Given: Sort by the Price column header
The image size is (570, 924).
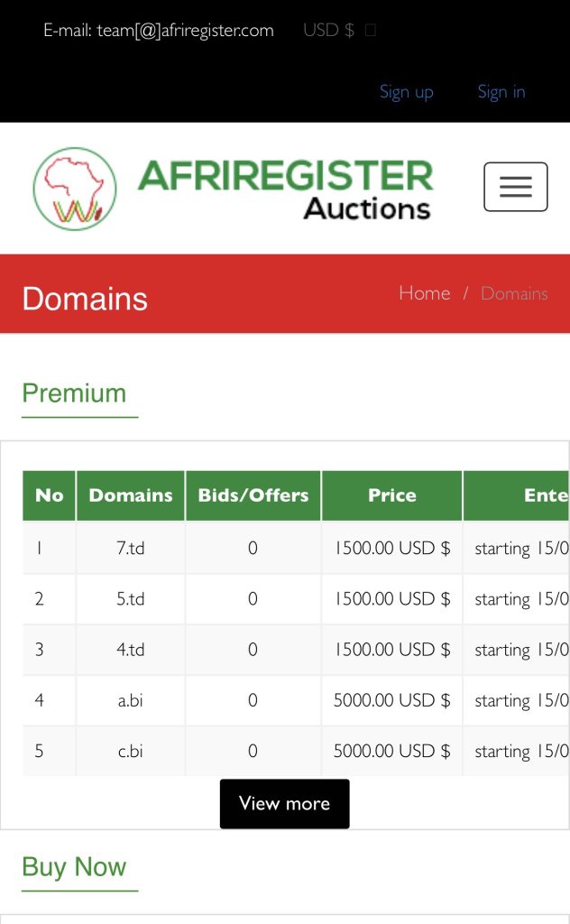Looking at the screenshot, I should tap(392, 495).
